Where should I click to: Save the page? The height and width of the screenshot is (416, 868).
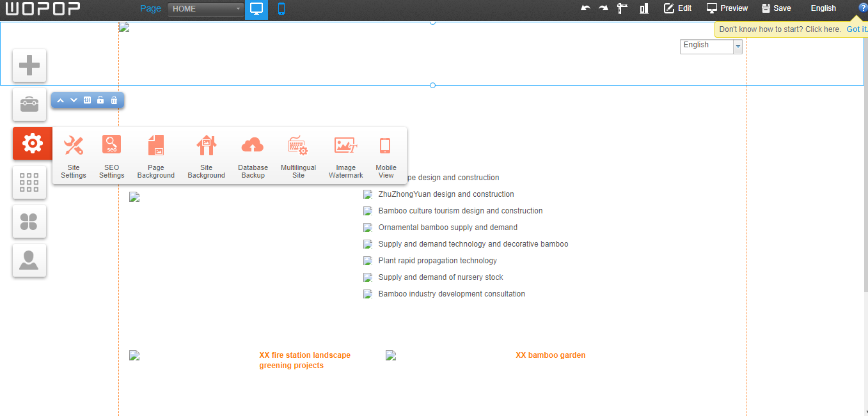pos(776,8)
